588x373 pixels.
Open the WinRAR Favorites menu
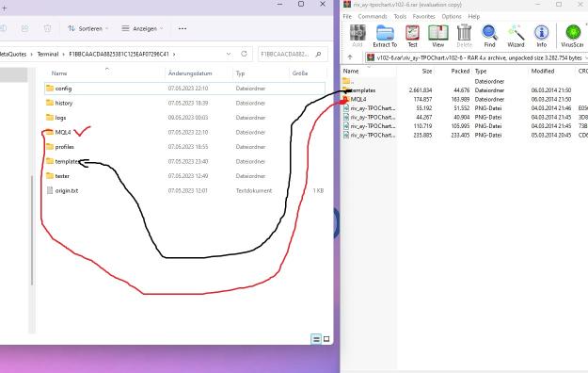[x=423, y=17]
